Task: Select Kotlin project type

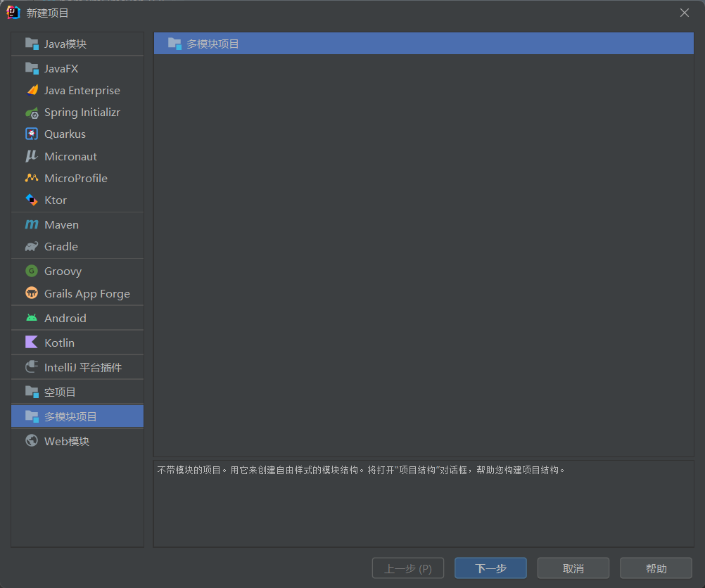Action: (77, 343)
